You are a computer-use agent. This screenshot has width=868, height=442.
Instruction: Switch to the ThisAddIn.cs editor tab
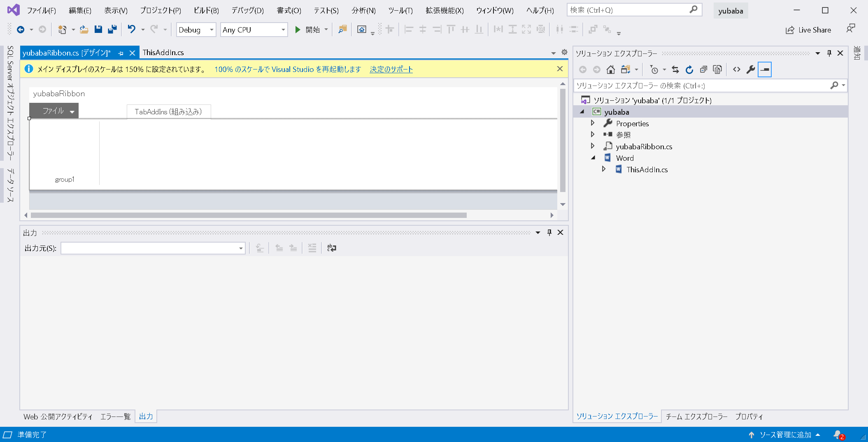click(x=163, y=53)
